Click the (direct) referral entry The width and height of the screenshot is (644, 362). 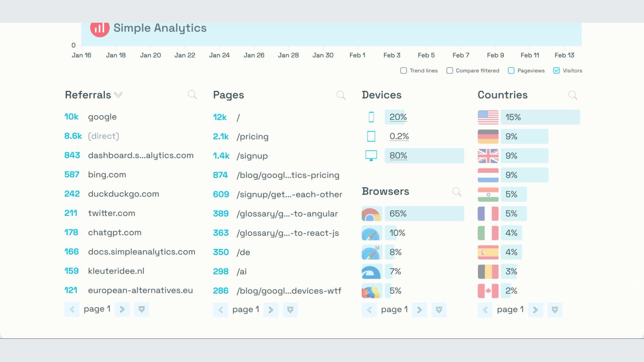point(104,136)
